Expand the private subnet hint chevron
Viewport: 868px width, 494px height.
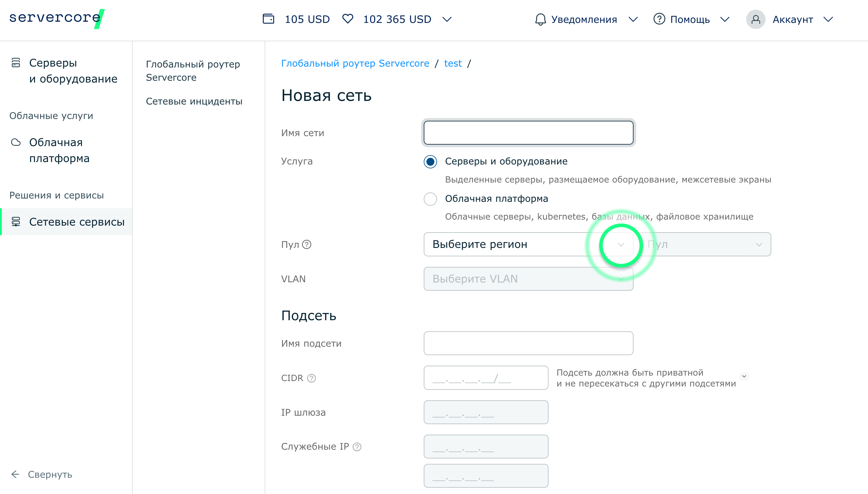click(744, 376)
